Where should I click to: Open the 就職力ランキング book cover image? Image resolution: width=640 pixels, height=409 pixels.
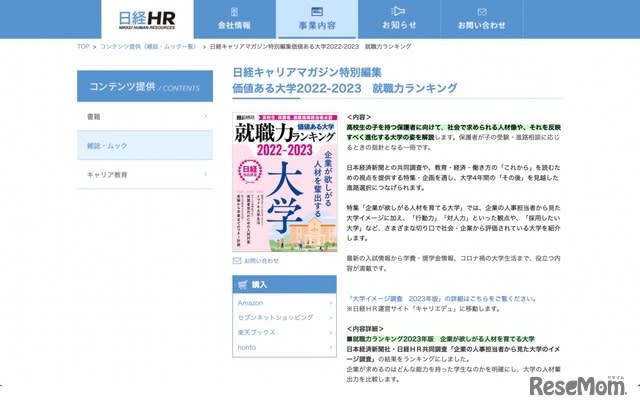click(x=285, y=182)
